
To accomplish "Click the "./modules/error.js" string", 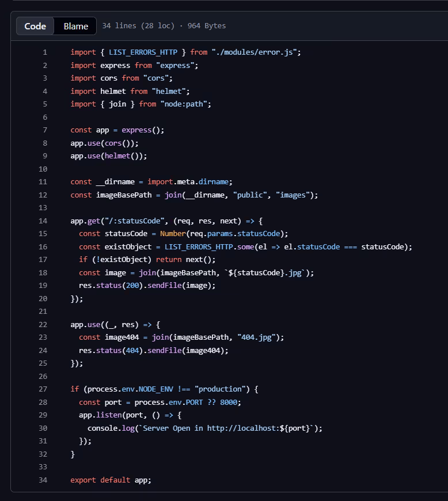I will [254, 52].
